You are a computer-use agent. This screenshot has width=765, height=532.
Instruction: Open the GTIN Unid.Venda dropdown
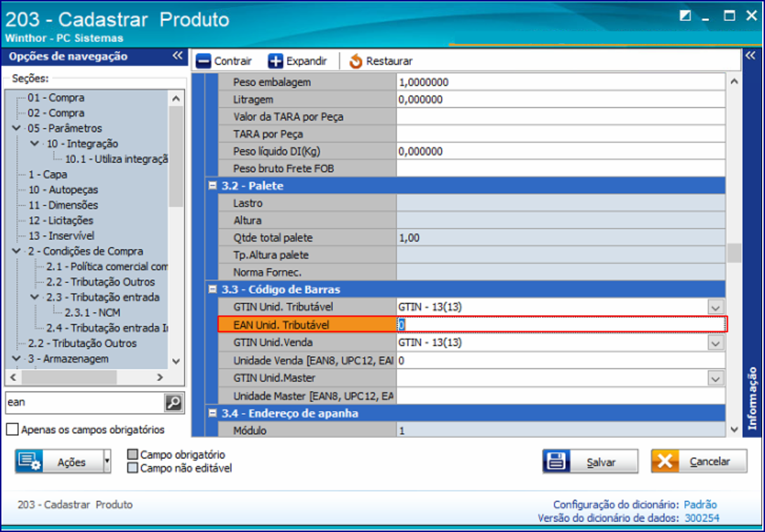click(x=715, y=343)
